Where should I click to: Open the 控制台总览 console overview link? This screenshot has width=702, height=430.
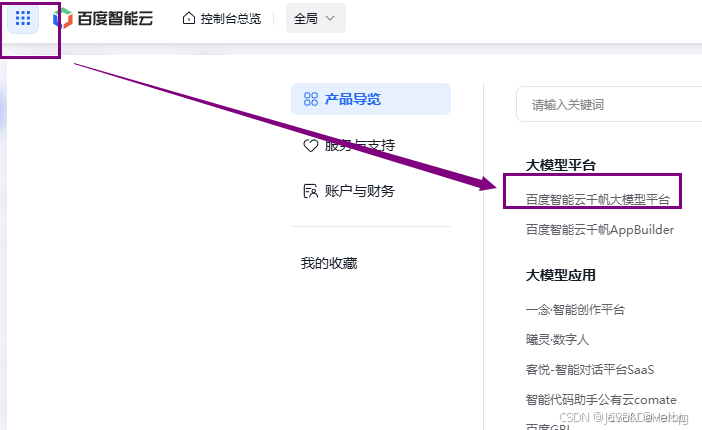[x=231, y=18]
